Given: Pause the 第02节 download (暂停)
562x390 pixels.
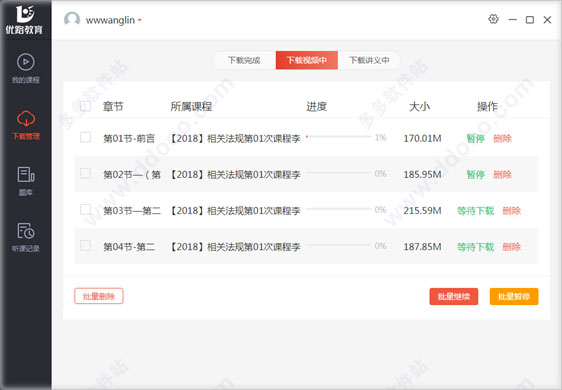Looking at the screenshot, I should click(x=476, y=175).
